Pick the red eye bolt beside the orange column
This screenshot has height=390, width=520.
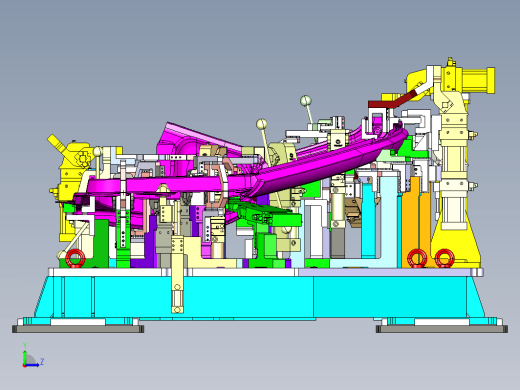coord(417,258)
